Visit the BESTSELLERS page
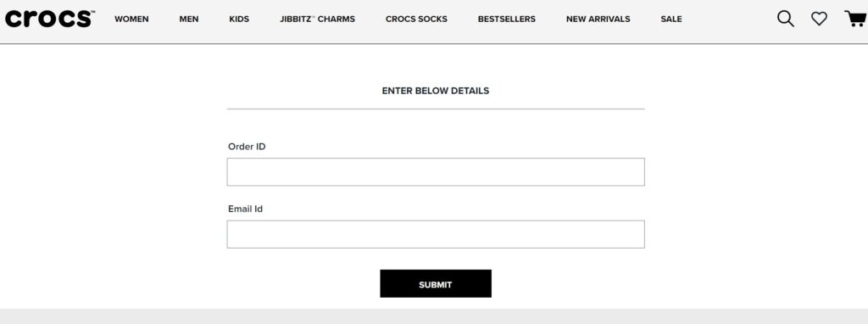 (x=507, y=19)
